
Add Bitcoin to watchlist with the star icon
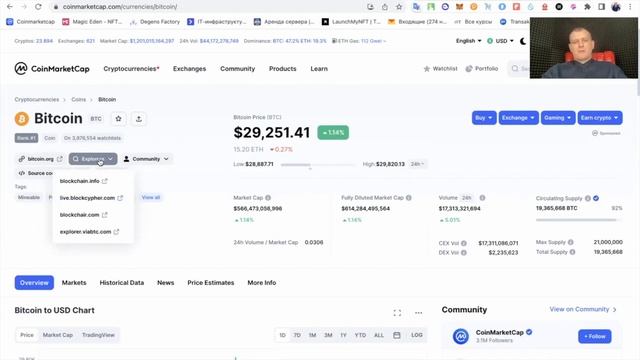point(118,119)
